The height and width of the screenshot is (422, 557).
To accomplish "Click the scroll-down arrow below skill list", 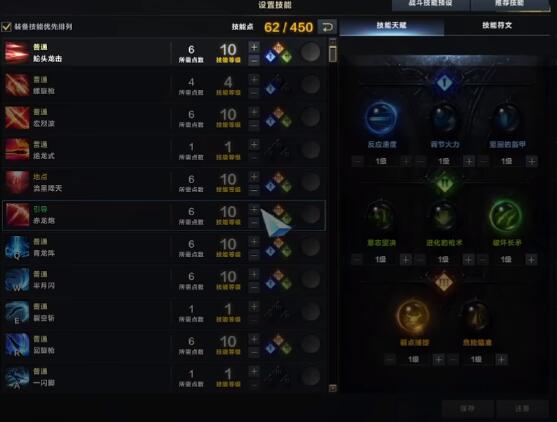I will coord(332,388).
